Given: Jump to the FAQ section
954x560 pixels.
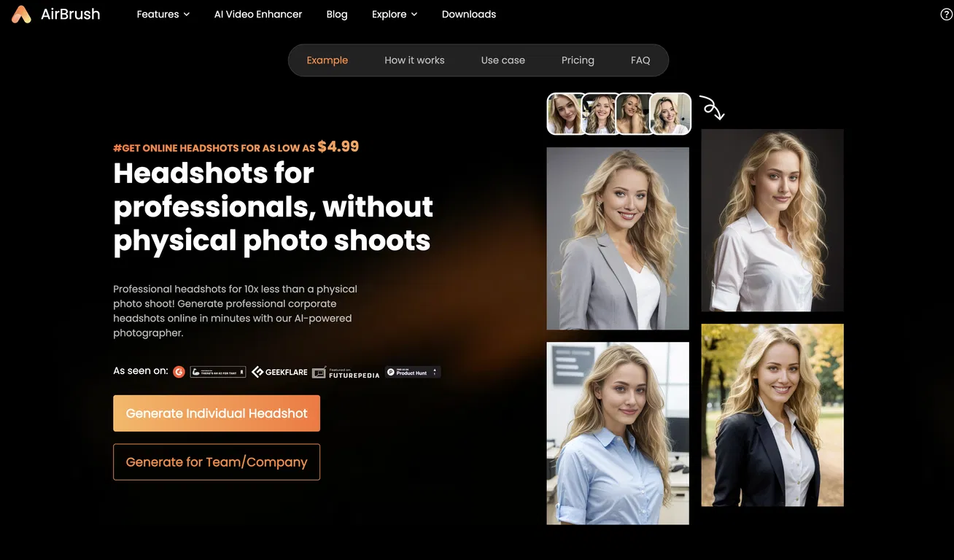Looking at the screenshot, I should point(640,61).
